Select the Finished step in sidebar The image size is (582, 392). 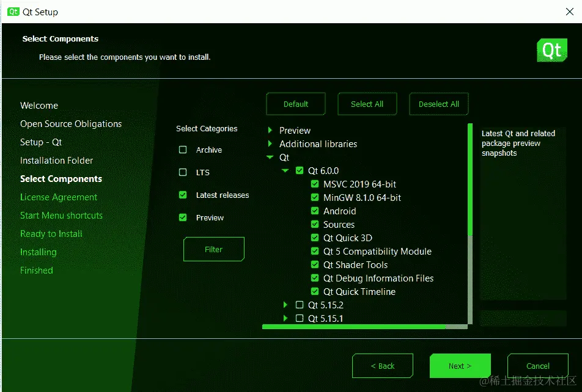tap(37, 270)
